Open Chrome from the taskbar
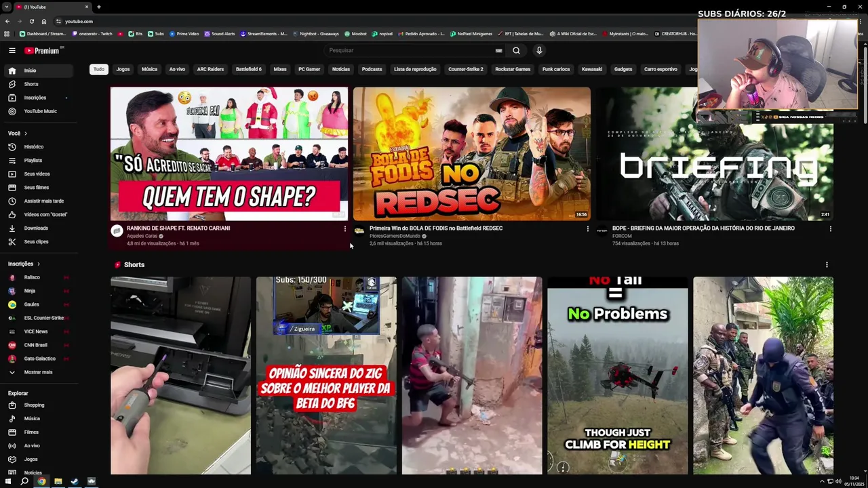868x488 pixels. [x=41, y=481]
